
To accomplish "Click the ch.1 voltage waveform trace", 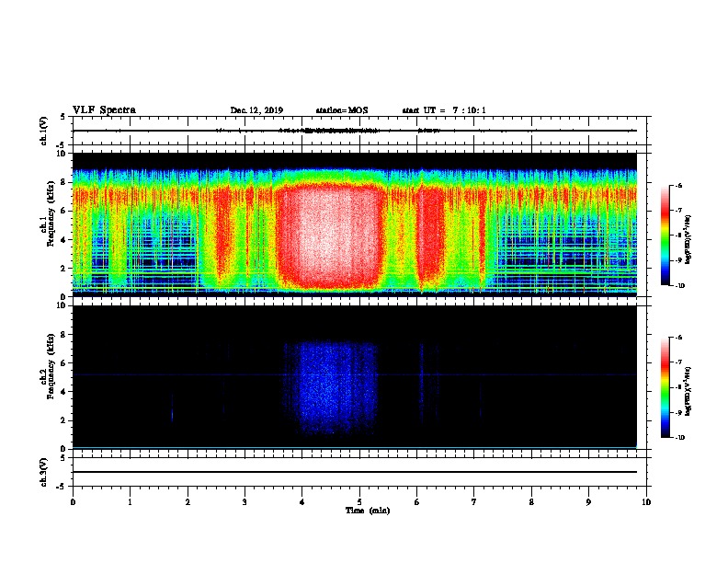I will coord(355,131).
